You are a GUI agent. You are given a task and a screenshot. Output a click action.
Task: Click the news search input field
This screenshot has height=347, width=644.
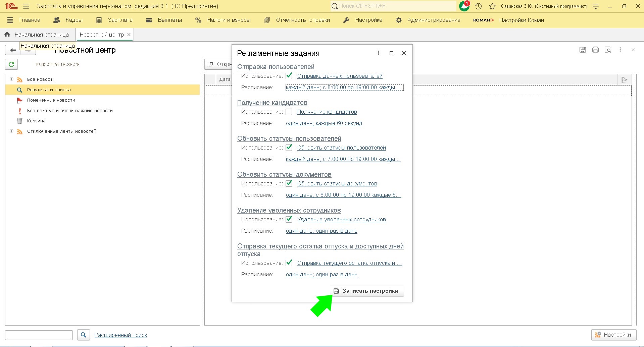pyautogui.click(x=39, y=335)
